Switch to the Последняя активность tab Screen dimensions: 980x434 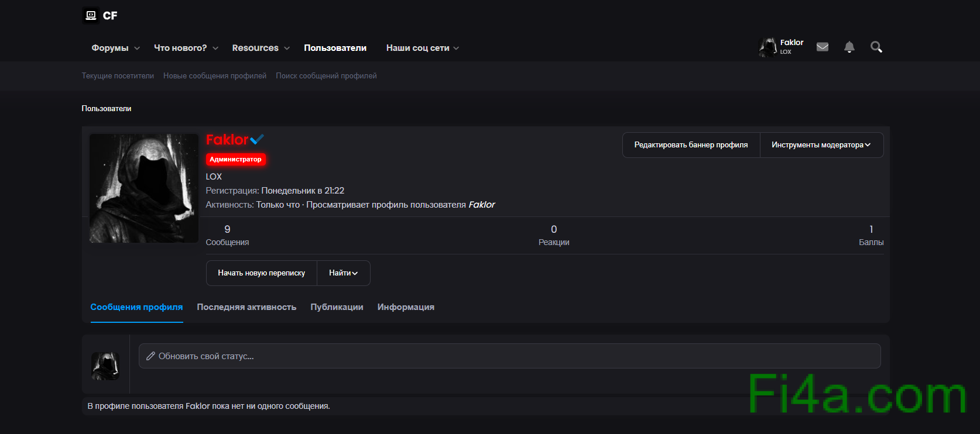(246, 307)
